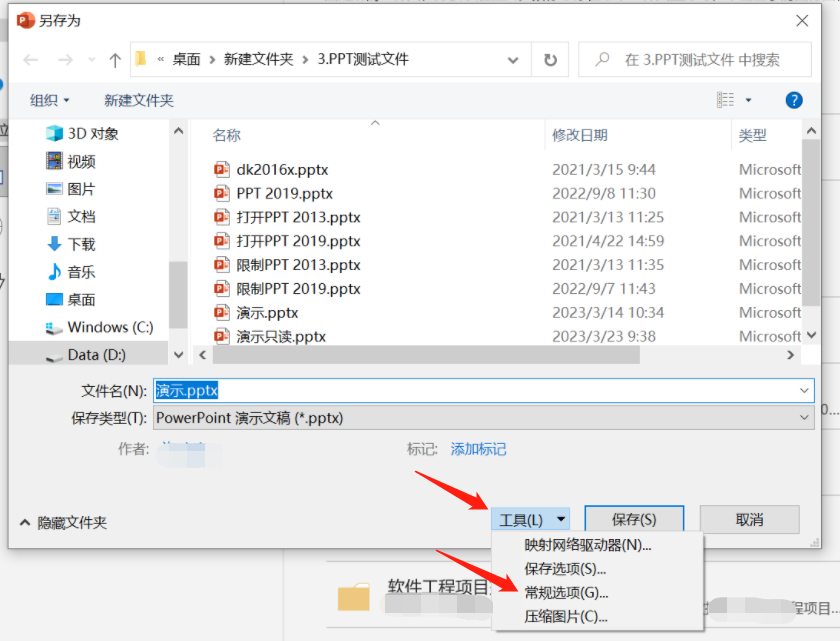Open the Help question mark icon

point(793,100)
